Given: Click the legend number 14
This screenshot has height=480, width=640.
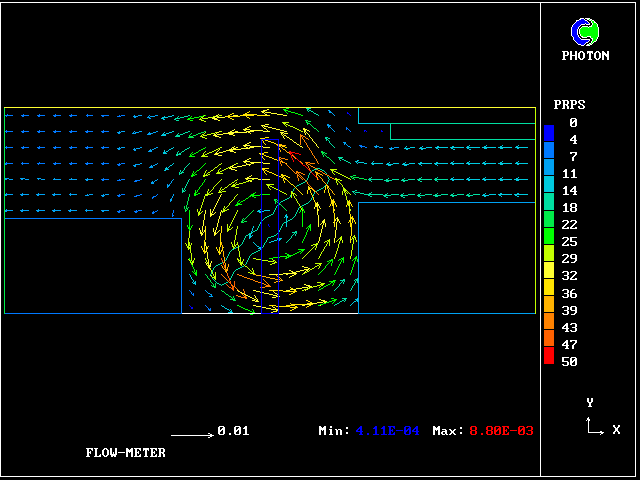Looking at the screenshot, I should coord(570,190).
